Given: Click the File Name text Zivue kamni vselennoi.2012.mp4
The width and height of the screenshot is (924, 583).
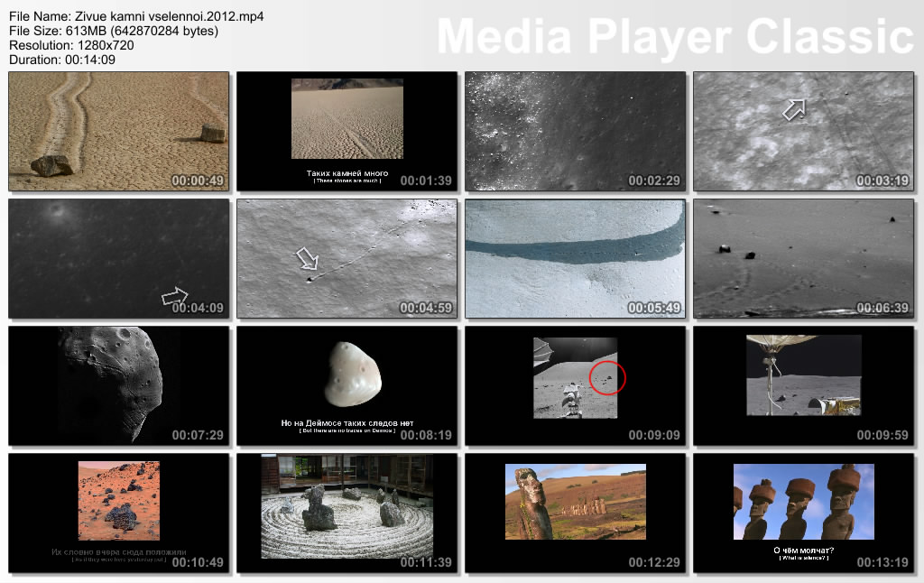Looking at the screenshot, I should pyautogui.click(x=136, y=16).
